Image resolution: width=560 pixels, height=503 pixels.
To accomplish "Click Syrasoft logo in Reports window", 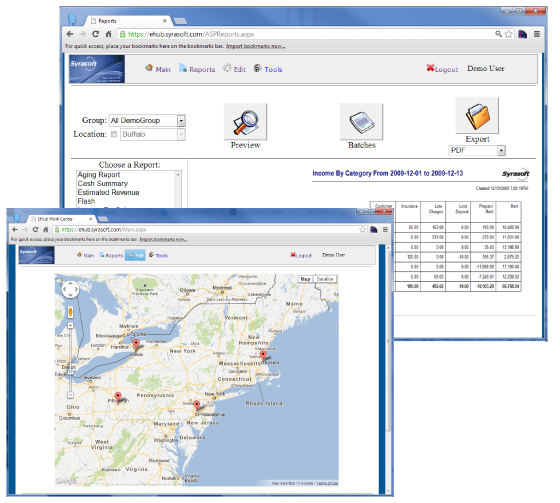I will click(x=97, y=69).
